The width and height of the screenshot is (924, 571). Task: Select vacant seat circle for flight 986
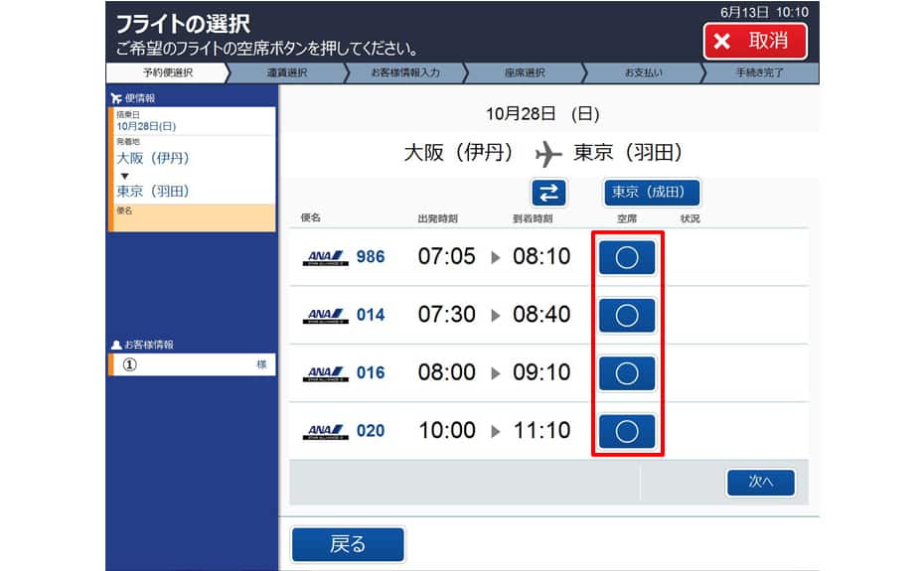tap(627, 257)
